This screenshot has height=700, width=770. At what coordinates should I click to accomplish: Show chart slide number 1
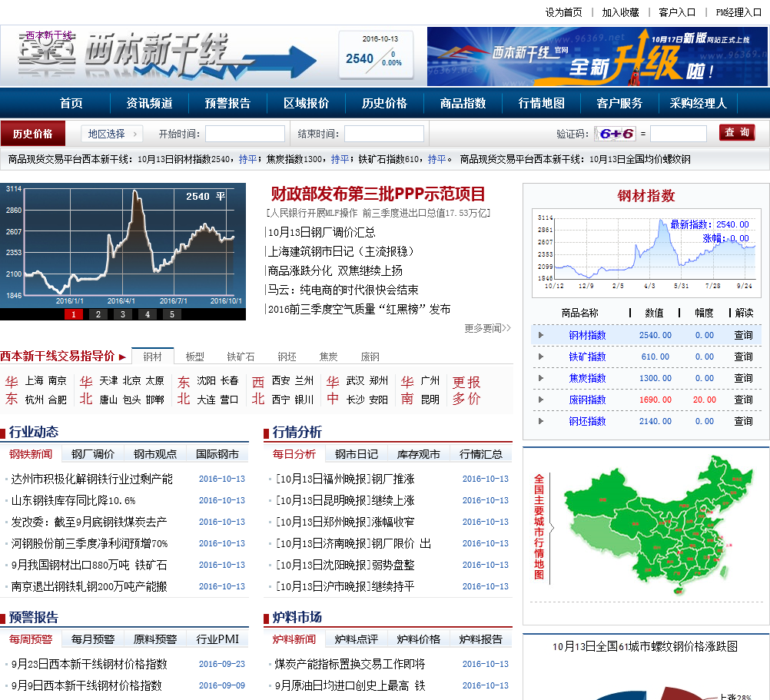pyautogui.click(x=74, y=314)
